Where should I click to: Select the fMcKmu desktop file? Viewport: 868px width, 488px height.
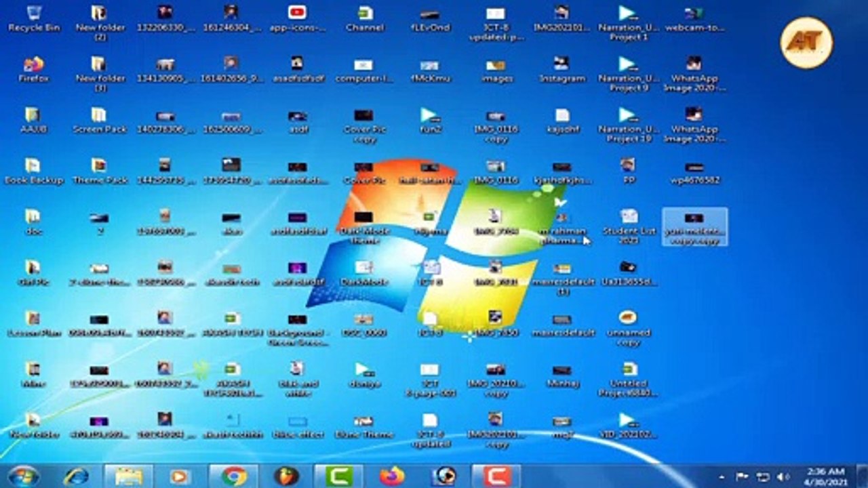(x=430, y=70)
